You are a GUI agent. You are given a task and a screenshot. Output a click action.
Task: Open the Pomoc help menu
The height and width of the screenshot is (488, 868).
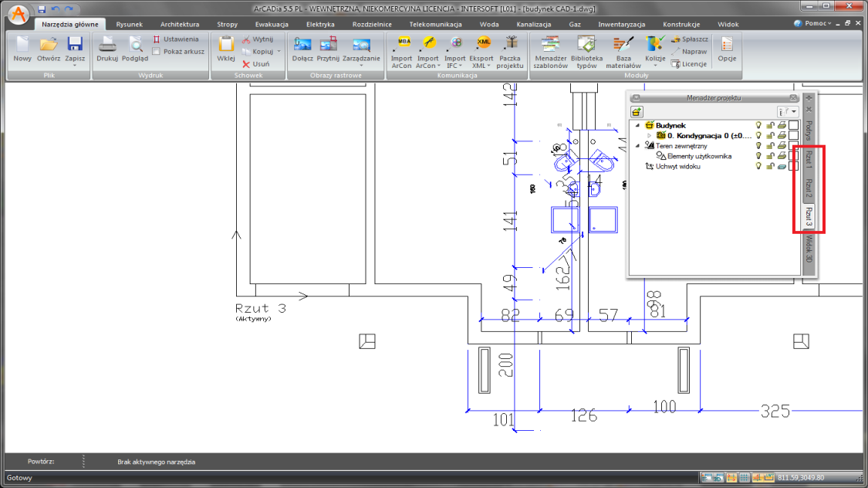(812, 23)
